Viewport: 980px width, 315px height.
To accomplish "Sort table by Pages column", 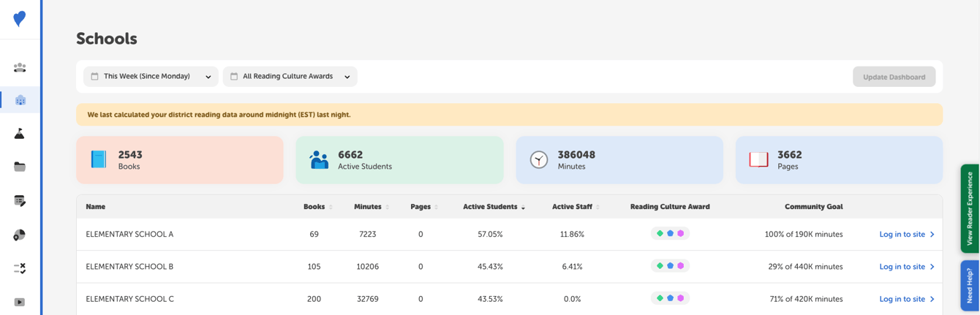I will click(x=424, y=207).
